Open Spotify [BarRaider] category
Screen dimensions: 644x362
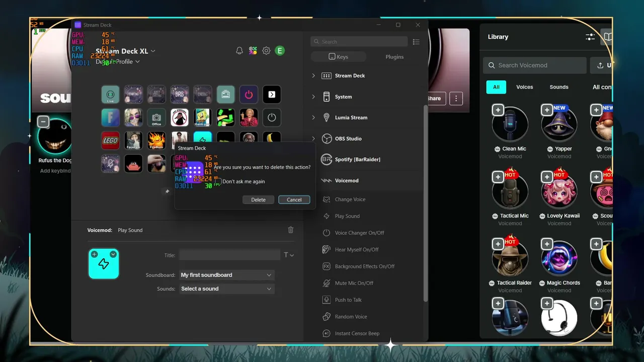[x=357, y=159]
